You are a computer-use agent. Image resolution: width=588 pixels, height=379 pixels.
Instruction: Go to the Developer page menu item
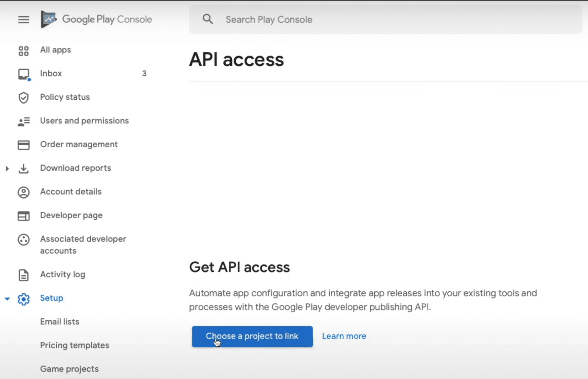[x=71, y=215]
